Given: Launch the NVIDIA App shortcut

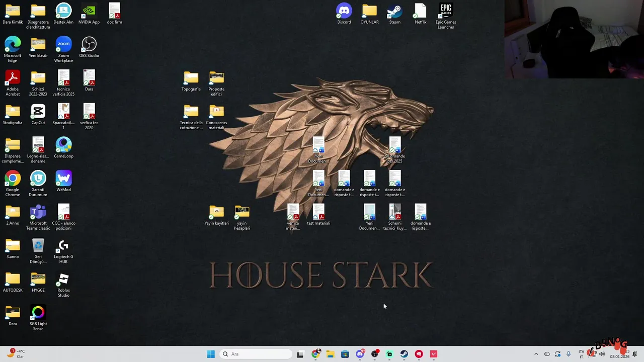Looking at the screenshot, I should point(89,14).
